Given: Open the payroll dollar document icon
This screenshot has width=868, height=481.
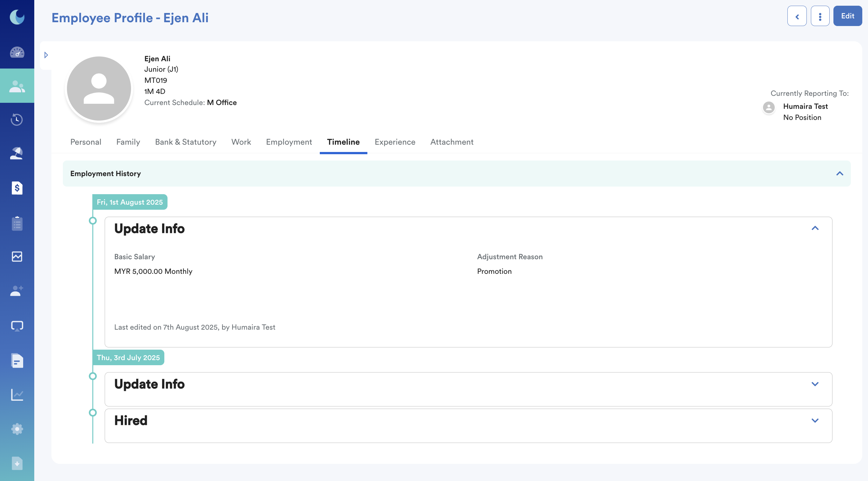Looking at the screenshot, I should [x=17, y=188].
